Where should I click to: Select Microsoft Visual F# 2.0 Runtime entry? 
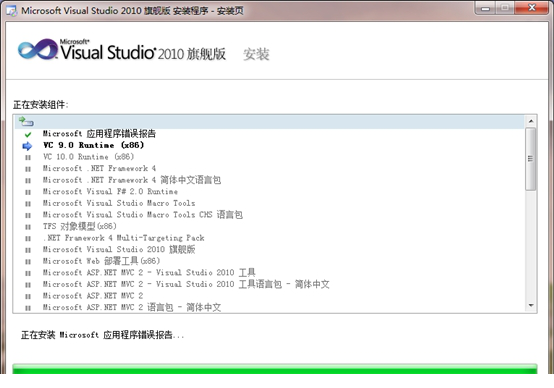[110, 192]
